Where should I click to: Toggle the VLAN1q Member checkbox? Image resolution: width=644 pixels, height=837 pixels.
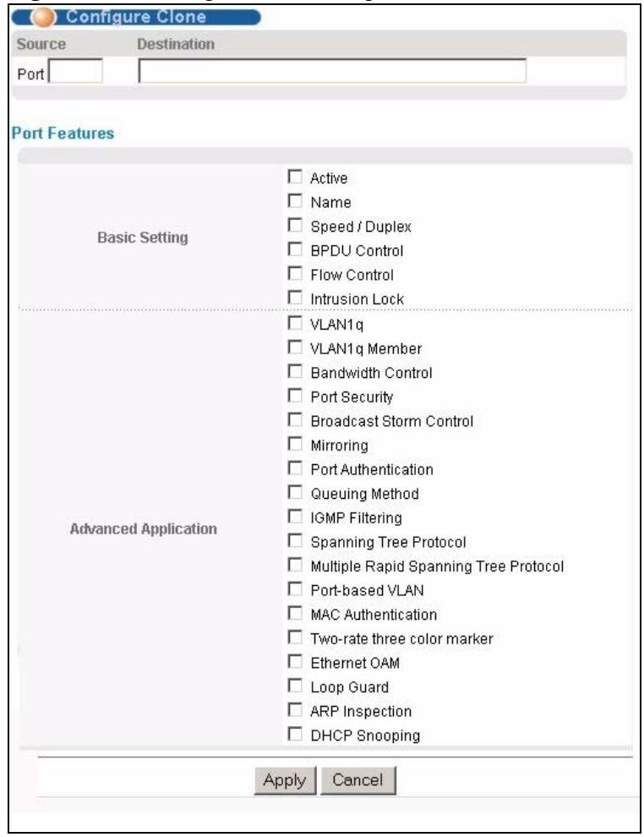[x=294, y=347]
